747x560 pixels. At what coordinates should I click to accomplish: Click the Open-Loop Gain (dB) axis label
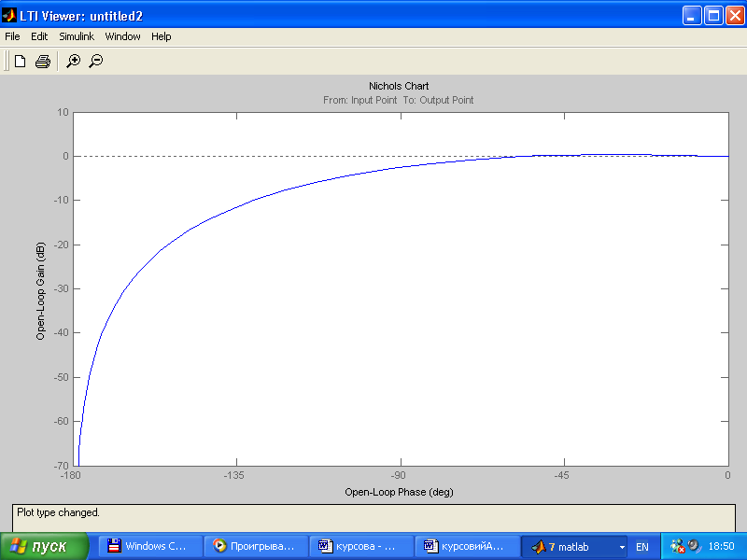(40, 291)
